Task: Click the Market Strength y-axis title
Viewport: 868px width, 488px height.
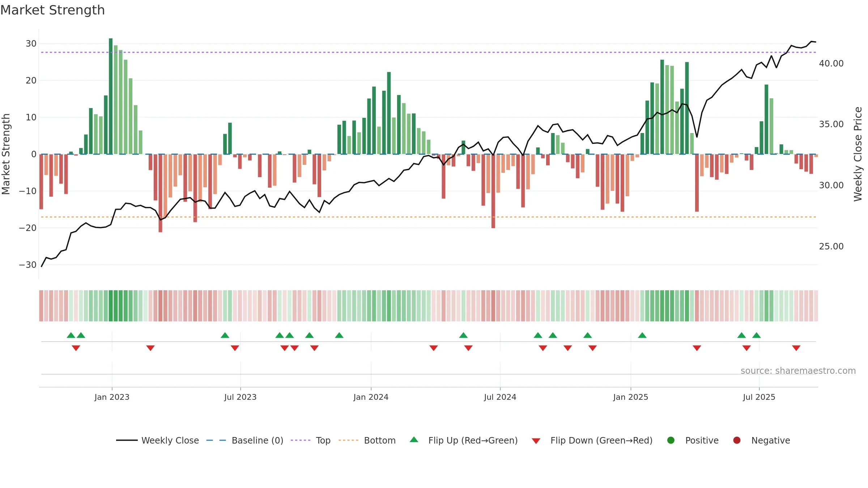Action: coord(6,154)
